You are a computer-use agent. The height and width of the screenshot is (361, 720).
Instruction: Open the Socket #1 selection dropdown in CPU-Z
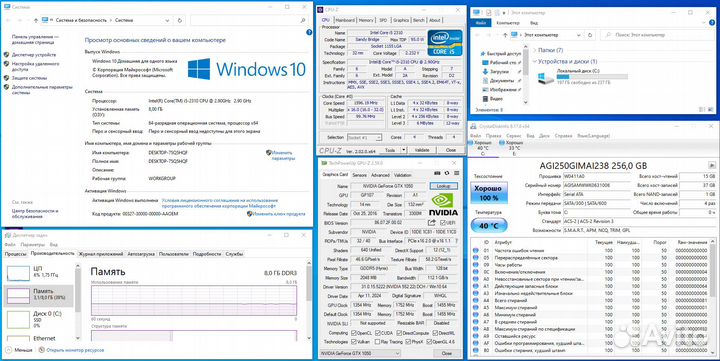coord(365,137)
